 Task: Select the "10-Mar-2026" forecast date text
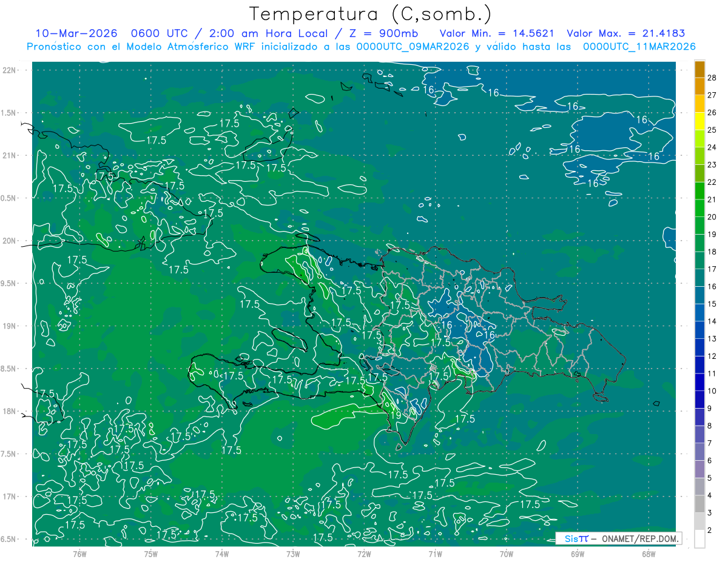pos(76,34)
